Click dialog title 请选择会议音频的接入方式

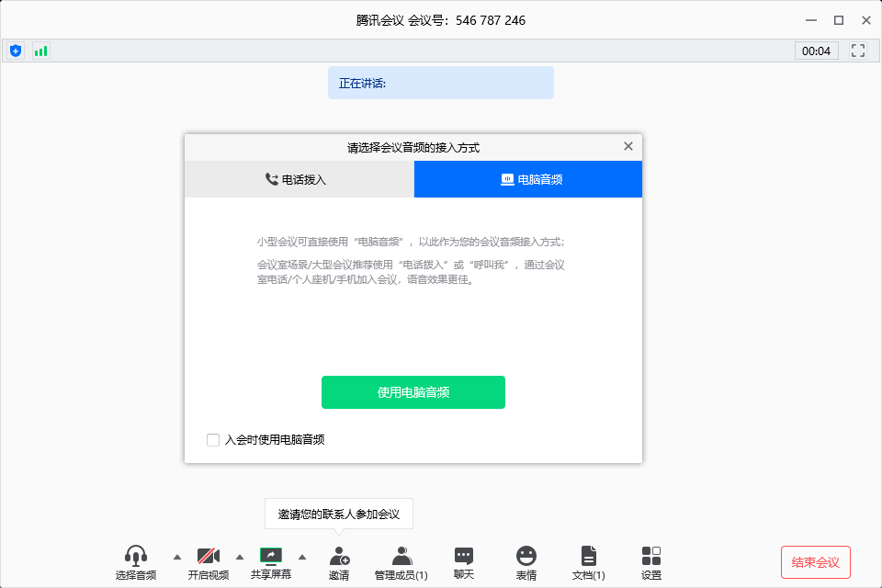pyautogui.click(x=413, y=147)
